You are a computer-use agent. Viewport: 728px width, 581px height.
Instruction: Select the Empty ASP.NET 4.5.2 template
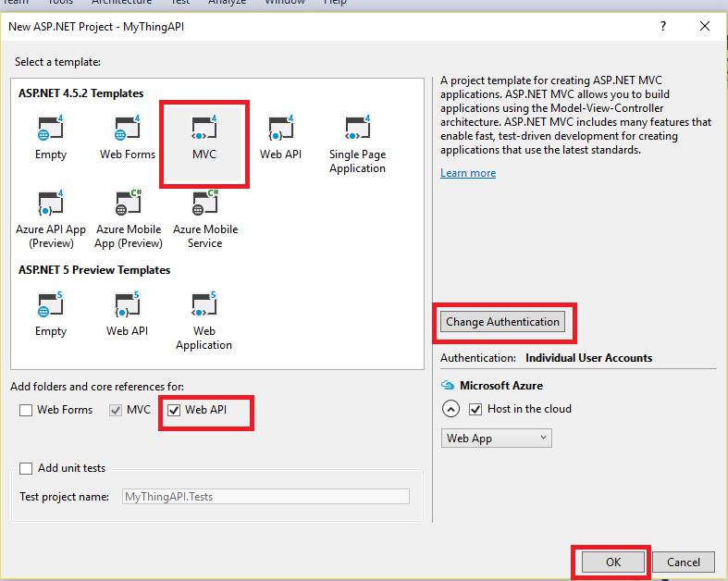pos(51,138)
